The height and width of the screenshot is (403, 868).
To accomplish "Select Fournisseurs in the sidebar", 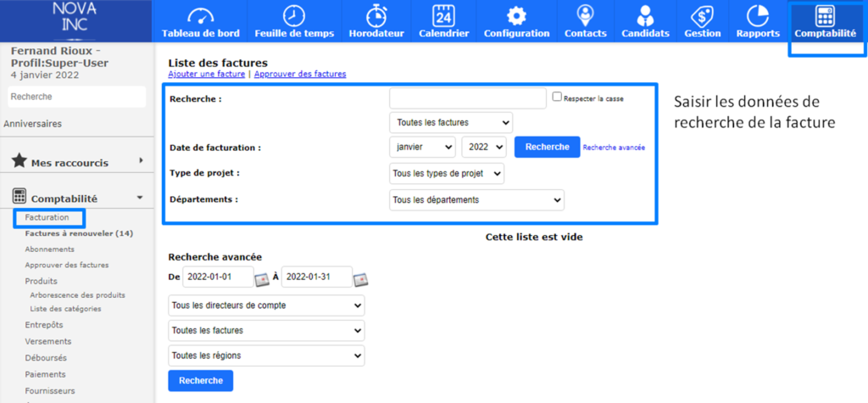I will (x=50, y=391).
